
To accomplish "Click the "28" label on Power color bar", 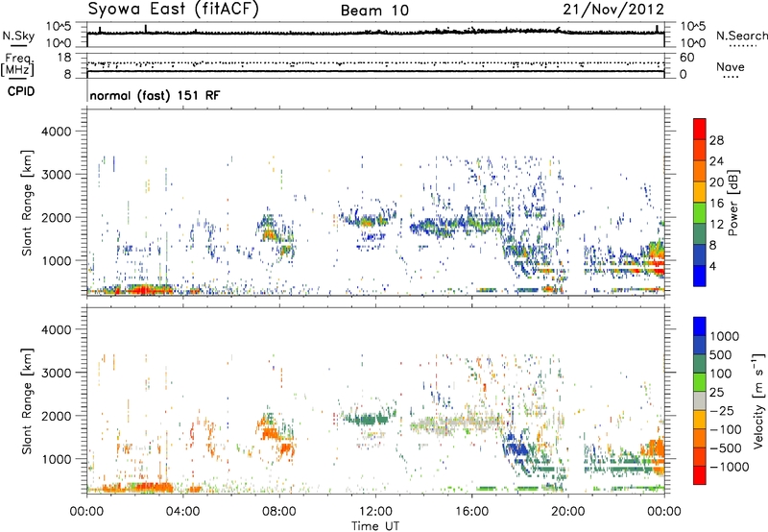I will 716,140.
